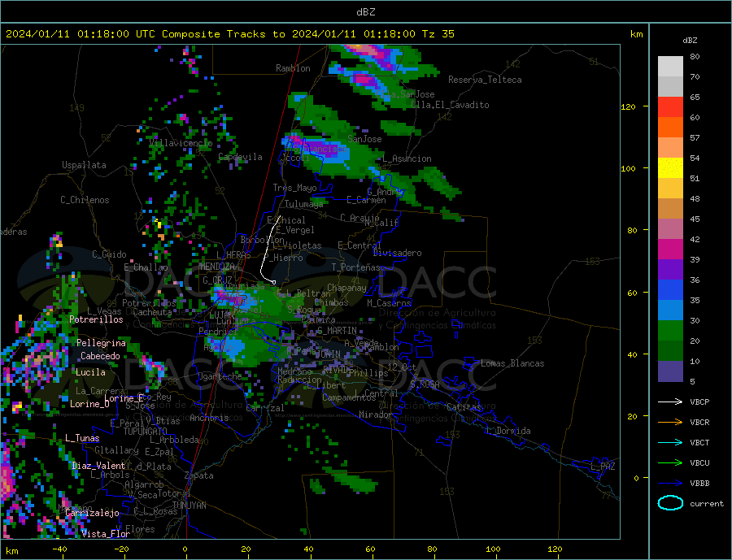Click the 'Lucila' map label
This screenshot has height=560, width=732.
[90, 372]
